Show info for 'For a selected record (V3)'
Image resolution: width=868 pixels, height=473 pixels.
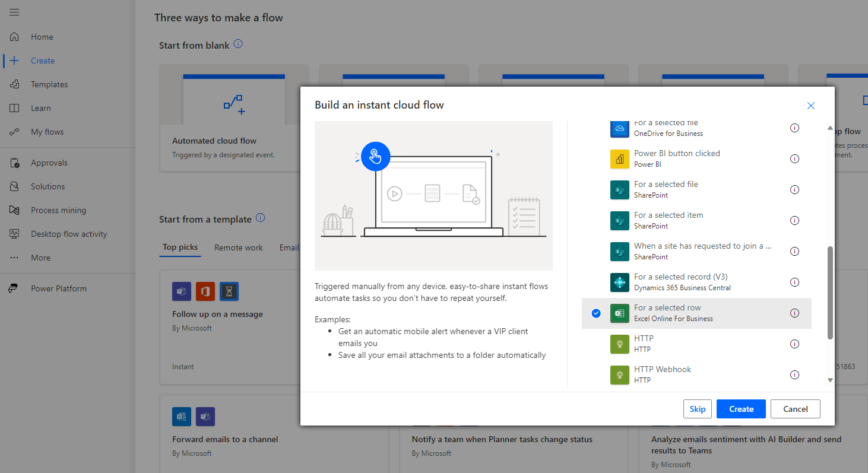coord(794,282)
